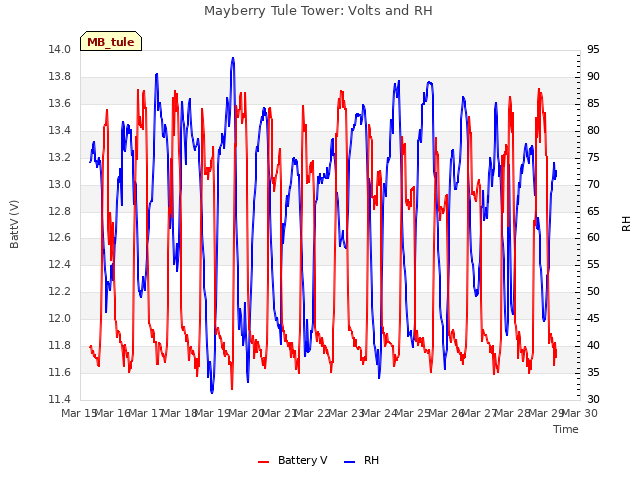Click the Mar 30 date tick label
640x480 pixels.
[580, 413]
